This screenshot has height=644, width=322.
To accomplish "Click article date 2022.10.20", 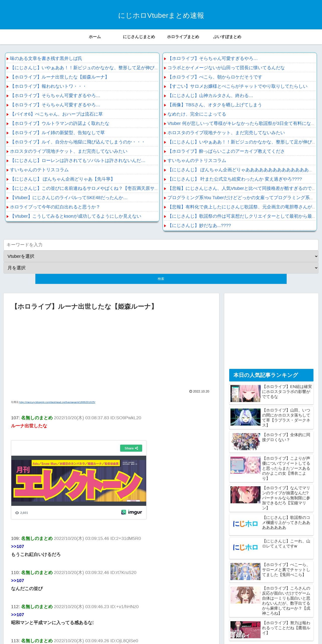I will point(201,391).
